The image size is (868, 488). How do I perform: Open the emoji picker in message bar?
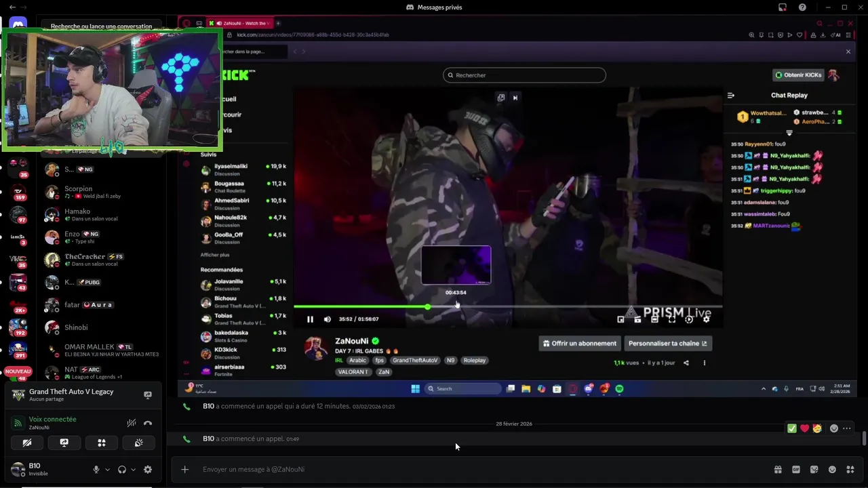[832, 469]
